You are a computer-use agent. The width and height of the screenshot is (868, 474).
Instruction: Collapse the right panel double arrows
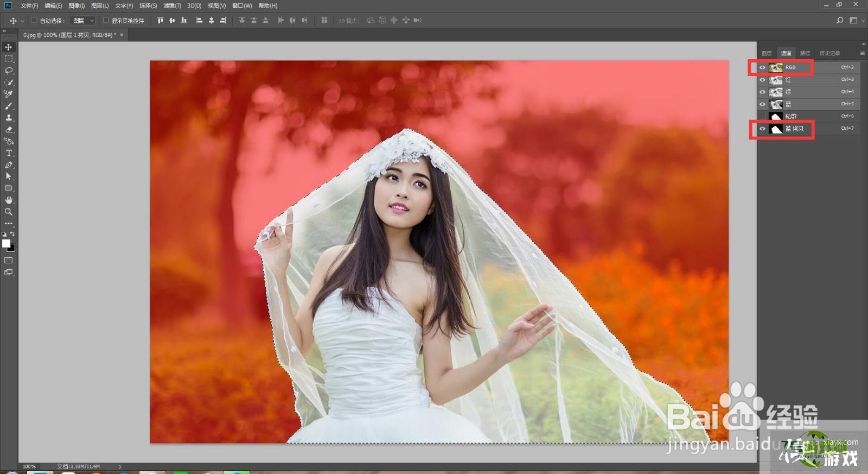pyautogui.click(x=863, y=44)
